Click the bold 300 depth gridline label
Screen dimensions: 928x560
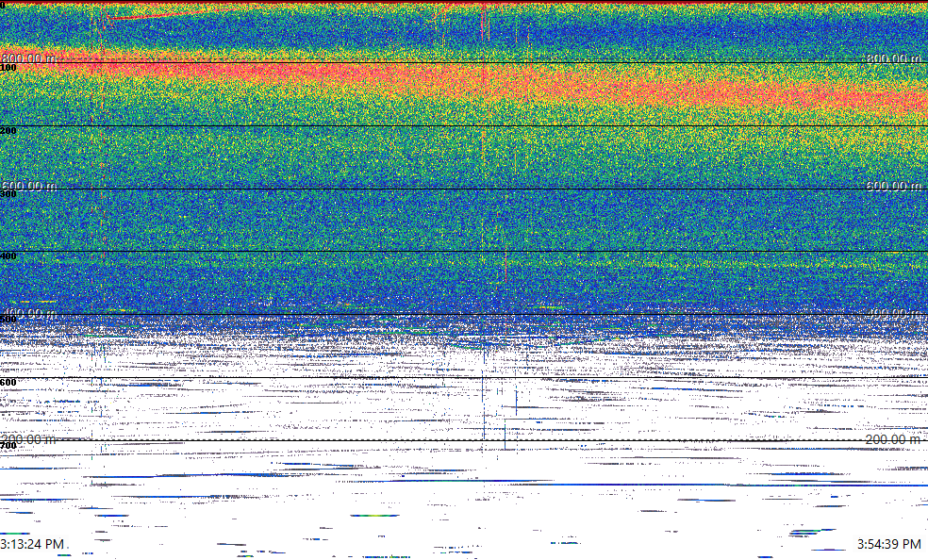(8, 194)
